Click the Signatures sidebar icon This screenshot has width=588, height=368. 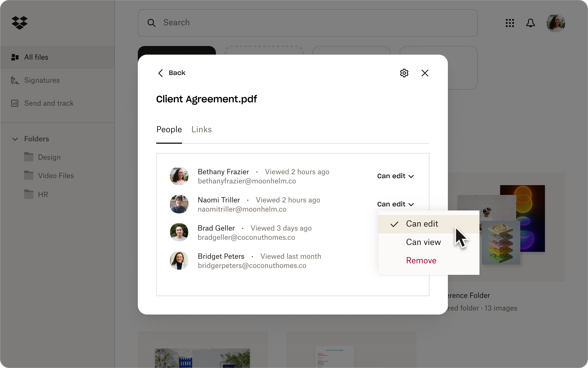(15, 80)
